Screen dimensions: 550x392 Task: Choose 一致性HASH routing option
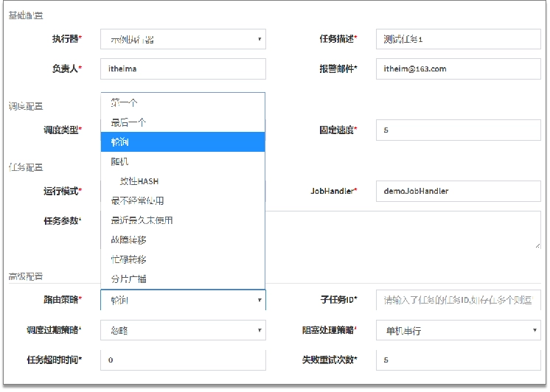pyautogui.click(x=183, y=181)
